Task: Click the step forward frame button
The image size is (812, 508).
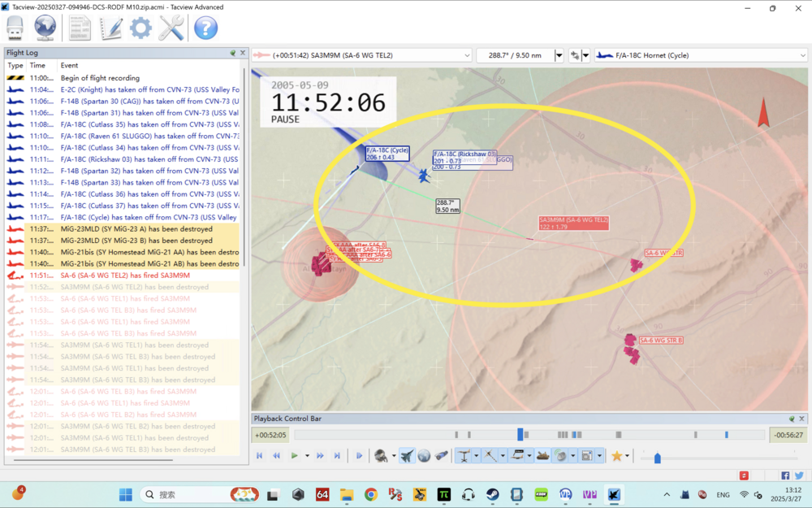Action: [x=359, y=456]
